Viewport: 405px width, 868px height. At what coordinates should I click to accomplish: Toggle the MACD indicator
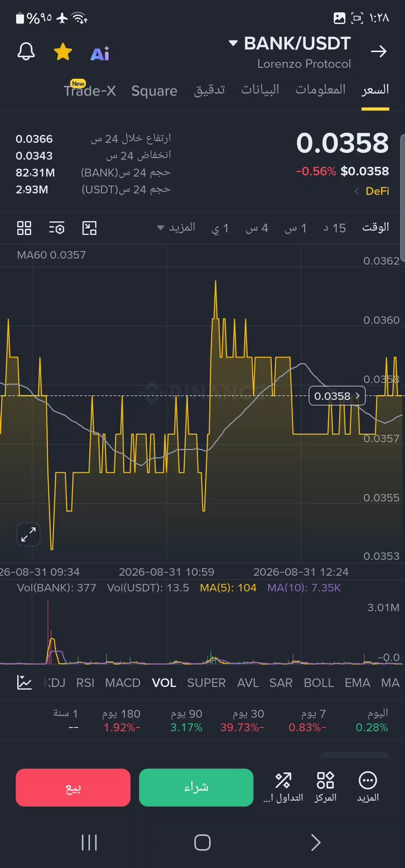(123, 683)
